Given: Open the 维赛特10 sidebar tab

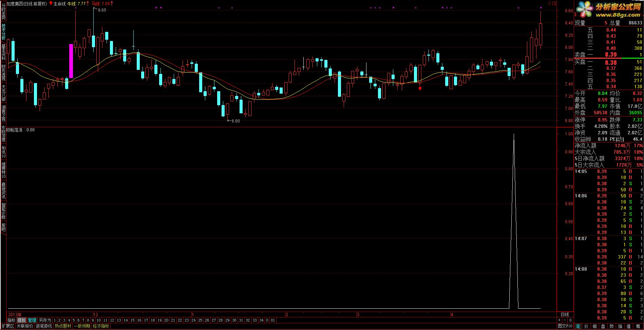Looking at the screenshot, I should [x=3, y=170].
